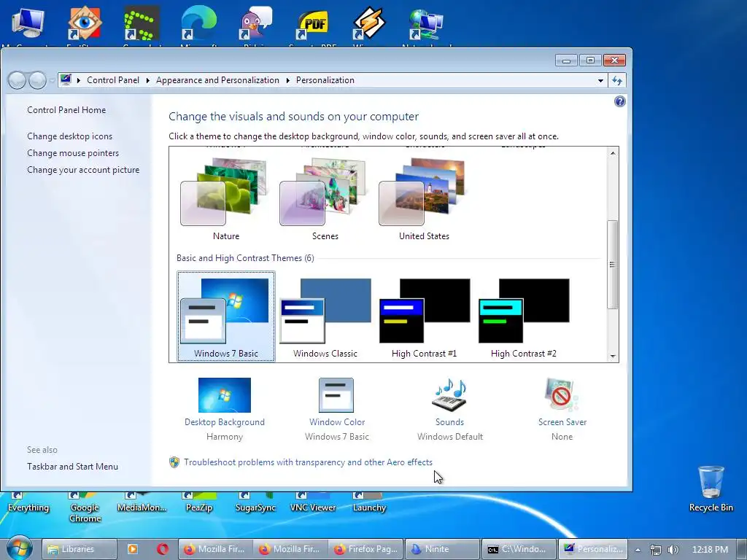Go to Control Panel Home

(x=66, y=110)
